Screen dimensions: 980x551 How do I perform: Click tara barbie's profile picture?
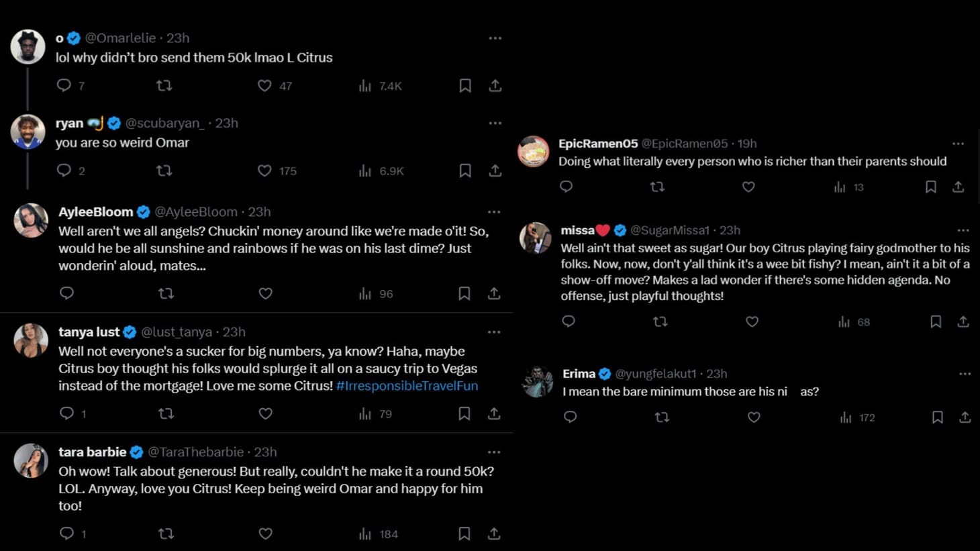tap(30, 461)
